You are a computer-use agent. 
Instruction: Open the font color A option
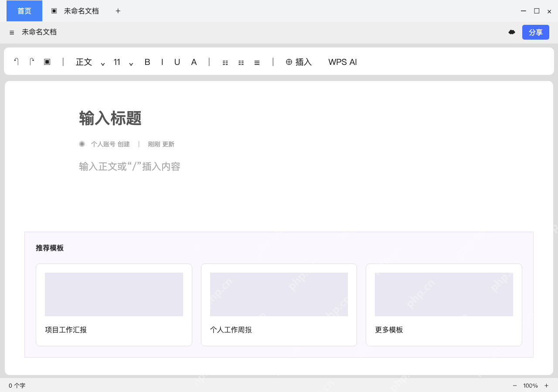click(x=194, y=62)
